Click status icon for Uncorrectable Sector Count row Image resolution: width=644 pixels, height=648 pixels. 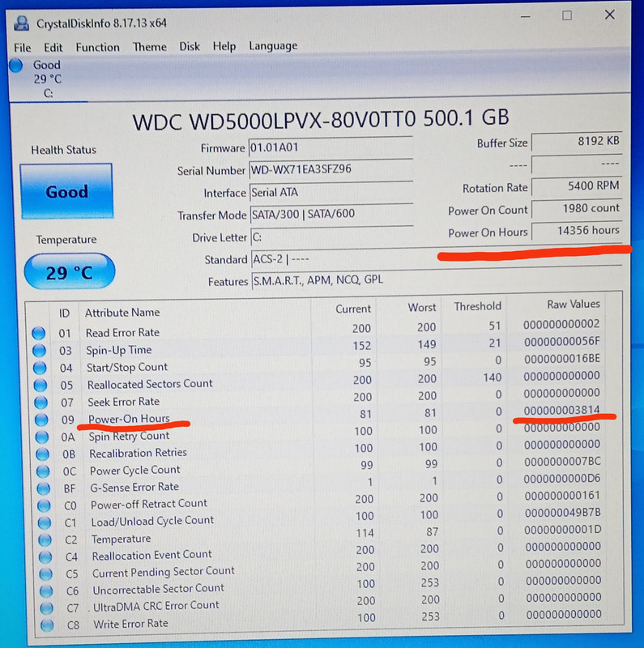(x=46, y=591)
